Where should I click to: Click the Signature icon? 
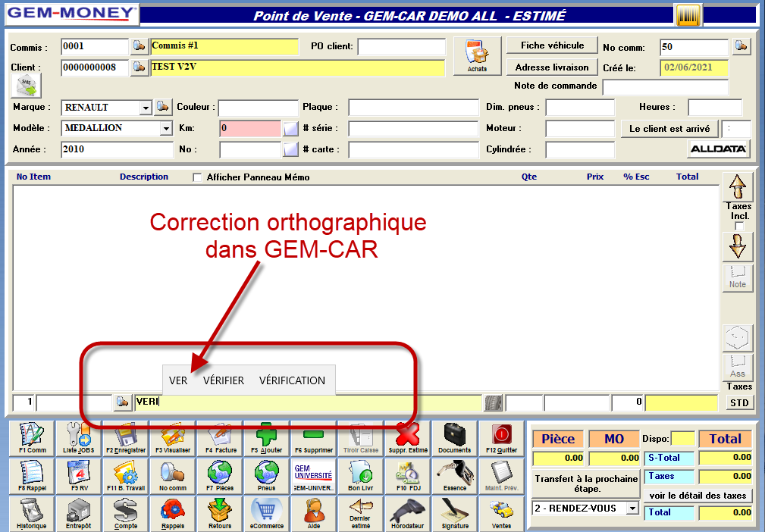[x=454, y=514]
